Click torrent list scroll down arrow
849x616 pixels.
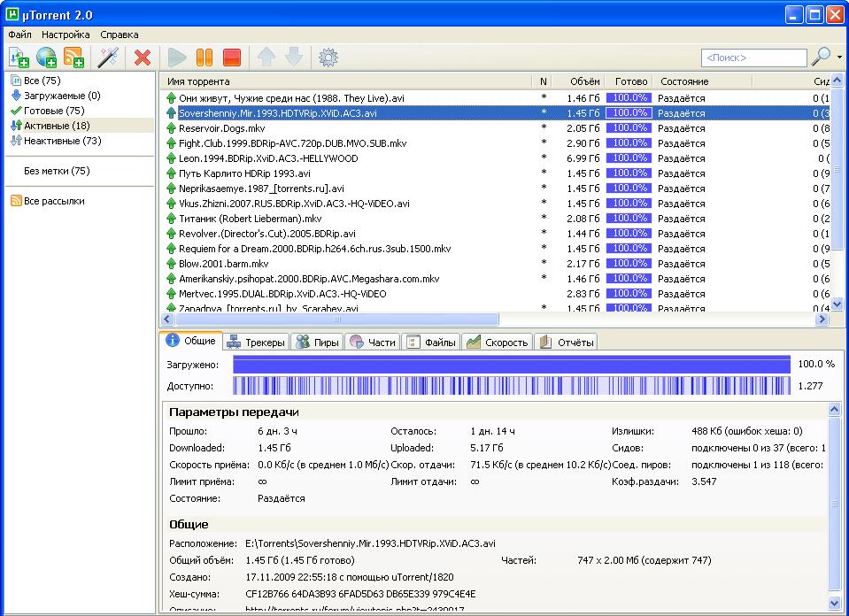pos(837,304)
